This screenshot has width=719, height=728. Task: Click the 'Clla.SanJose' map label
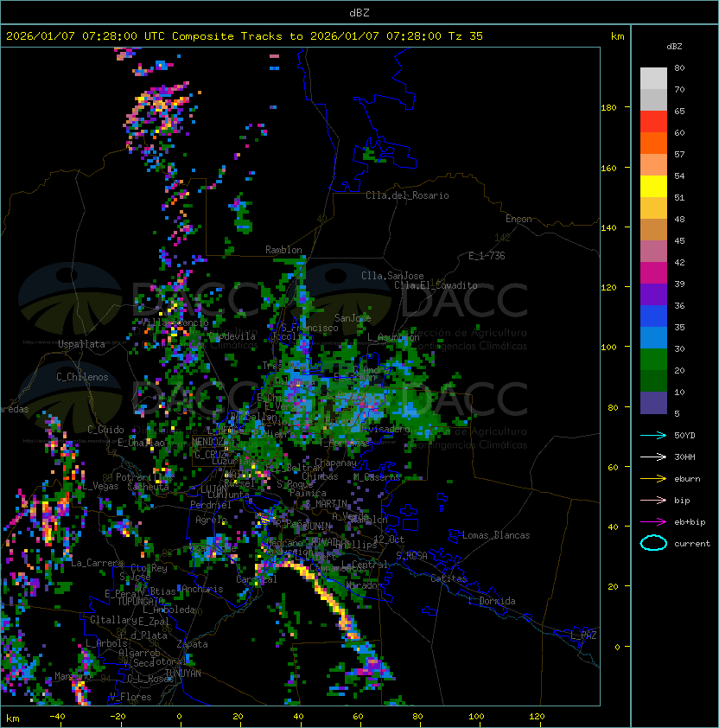[392, 276]
